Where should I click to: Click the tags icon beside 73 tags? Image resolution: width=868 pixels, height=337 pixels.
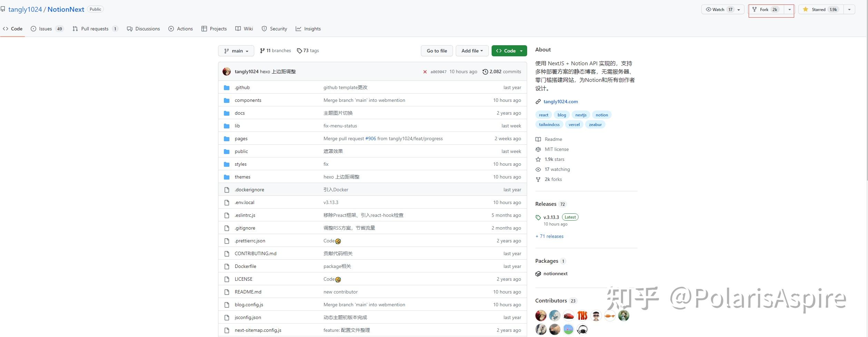click(x=299, y=51)
